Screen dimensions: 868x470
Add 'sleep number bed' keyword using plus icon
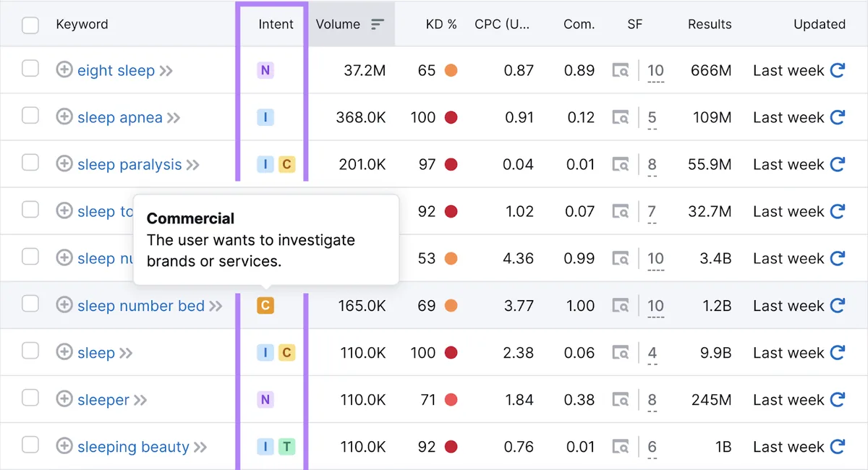tap(64, 306)
